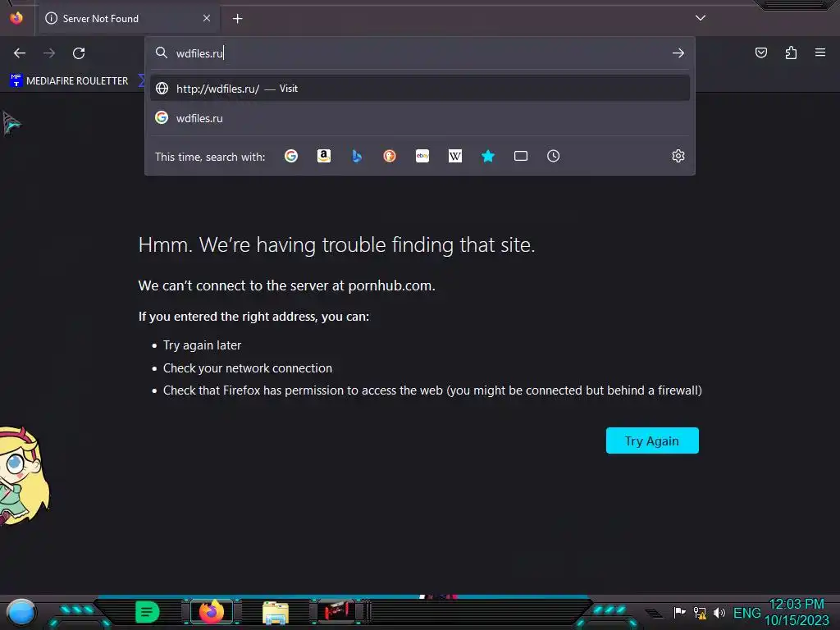The height and width of the screenshot is (630, 840).
Task: Click the Firefox view icon in tab bar
Action: pos(16,18)
